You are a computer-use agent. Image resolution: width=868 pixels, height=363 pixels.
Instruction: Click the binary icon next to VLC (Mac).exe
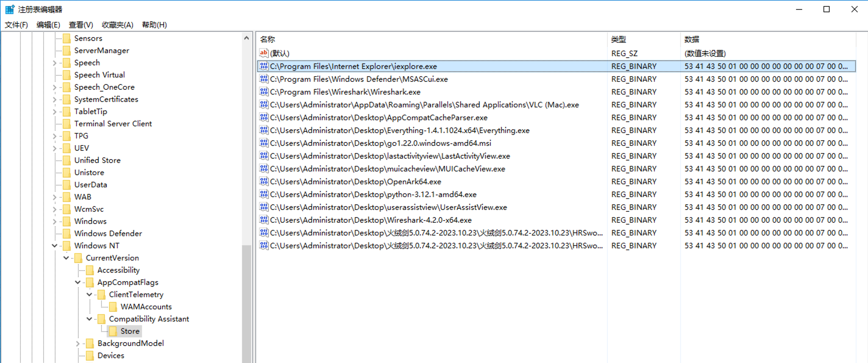pyautogui.click(x=264, y=105)
